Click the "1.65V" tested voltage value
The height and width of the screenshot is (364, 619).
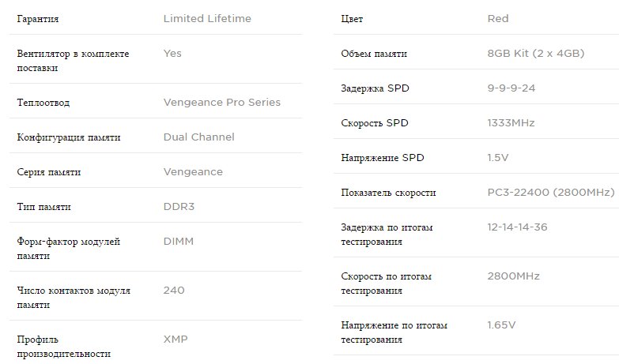coord(501,325)
